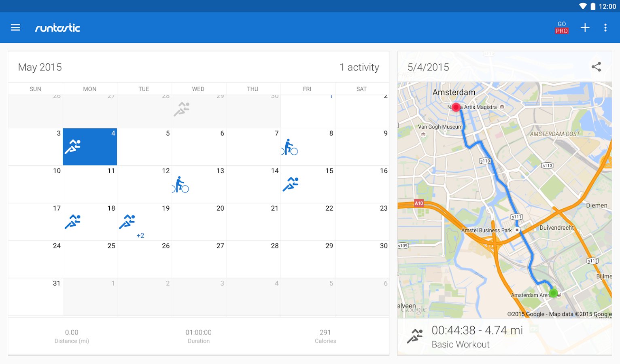
Task: Tap the GO PRO upgrade badge
Action: (x=562, y=28)
